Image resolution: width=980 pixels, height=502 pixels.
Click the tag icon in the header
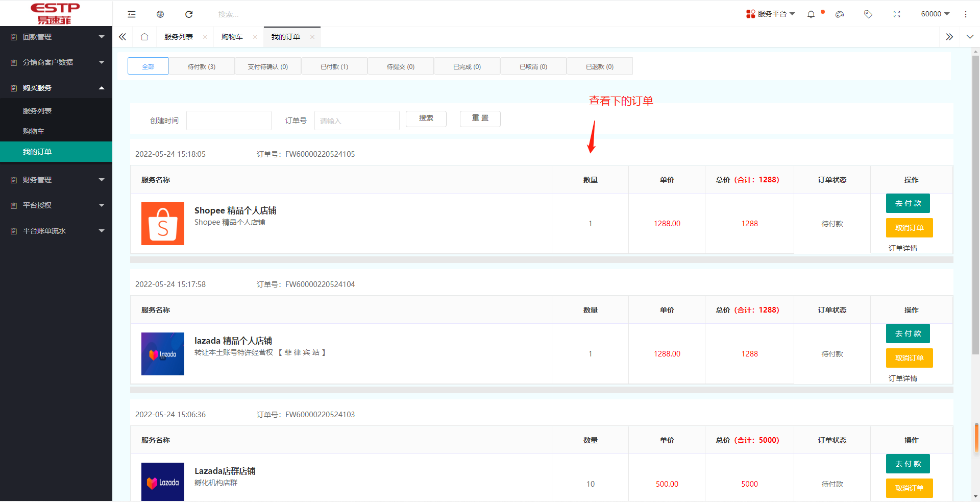[868, 14]
